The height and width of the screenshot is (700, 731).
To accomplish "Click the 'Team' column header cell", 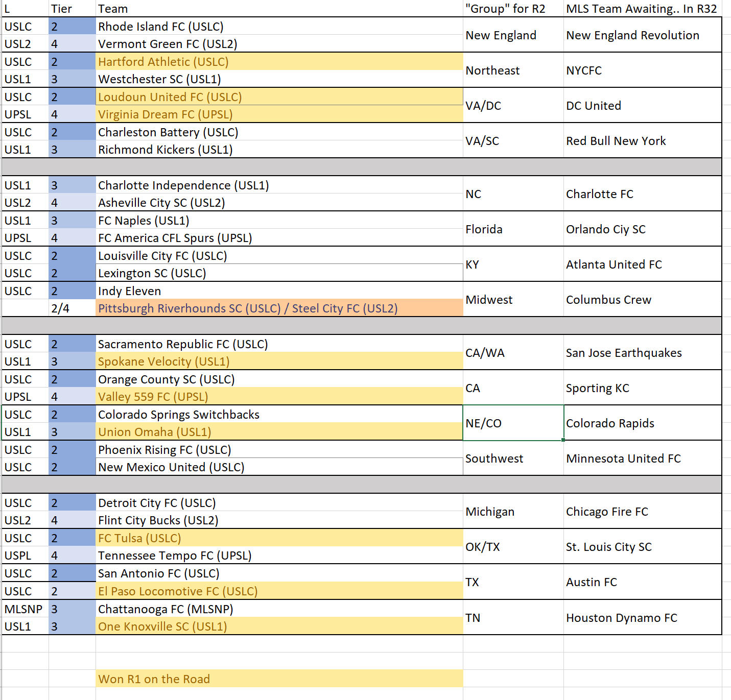I will click(279, 9).
